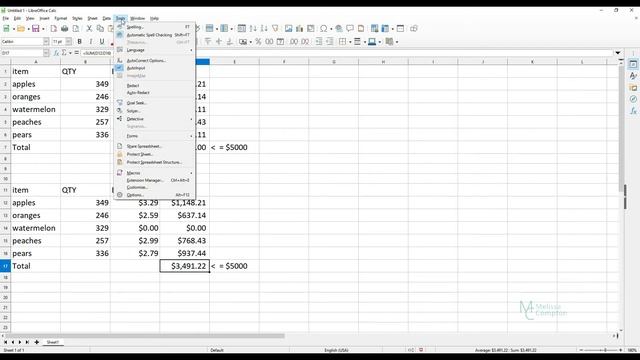The image size is (640, 360).
Task: Expand the formula bar with the arrow
Action: click(x=618, y=53)
